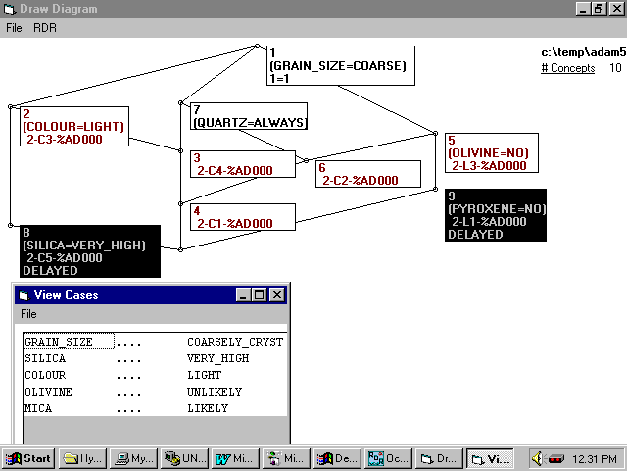Select node 5 OLIVINE=NO box
The width and height of the screenshot is (627, 471).
coord(492,152)
